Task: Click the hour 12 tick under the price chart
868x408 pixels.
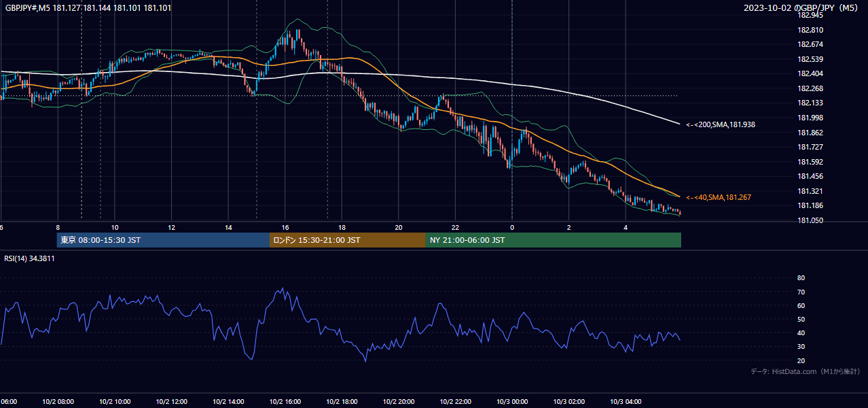Action: [172, 227]
